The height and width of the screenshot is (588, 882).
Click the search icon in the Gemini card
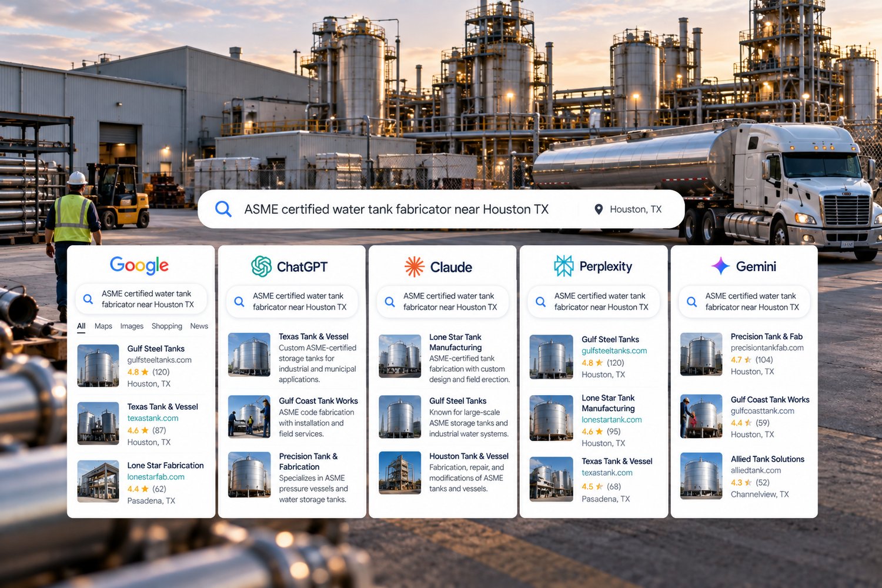(x=692, y=302)
